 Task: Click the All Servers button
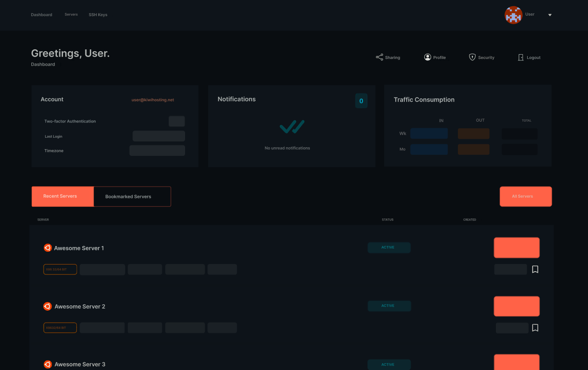[525, 196]
